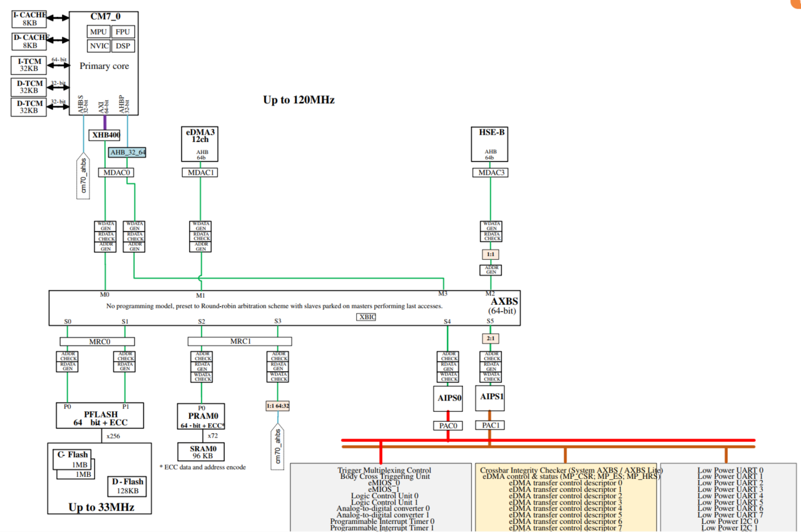This screenshot has height=532, width=801.
Task: Select the FPU block in the primary core
Action: click(x=123, y=32)
